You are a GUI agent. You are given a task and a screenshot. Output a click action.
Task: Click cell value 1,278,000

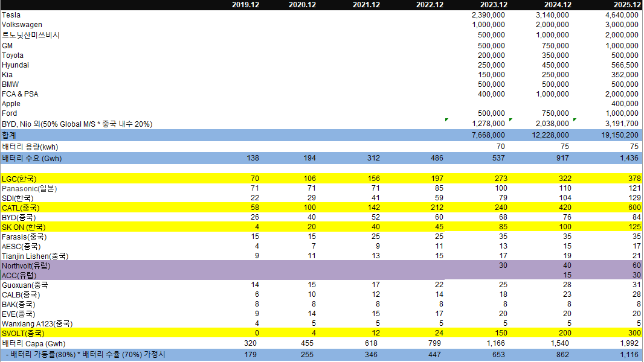488,124
